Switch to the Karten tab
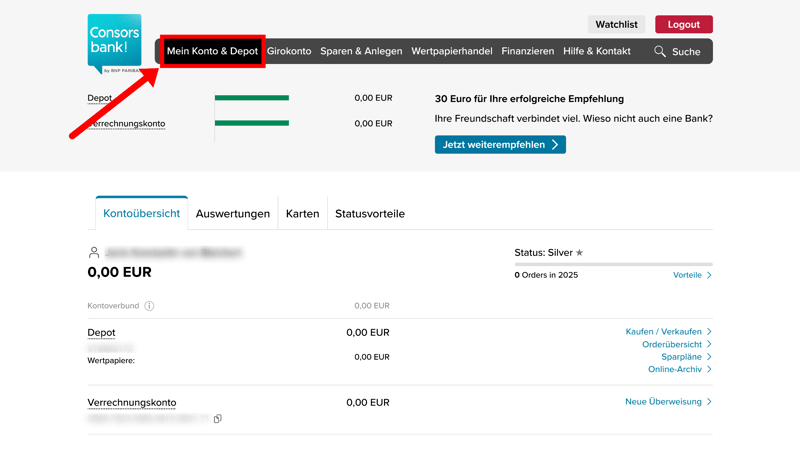Screen dimensions: 800x461 302,214
